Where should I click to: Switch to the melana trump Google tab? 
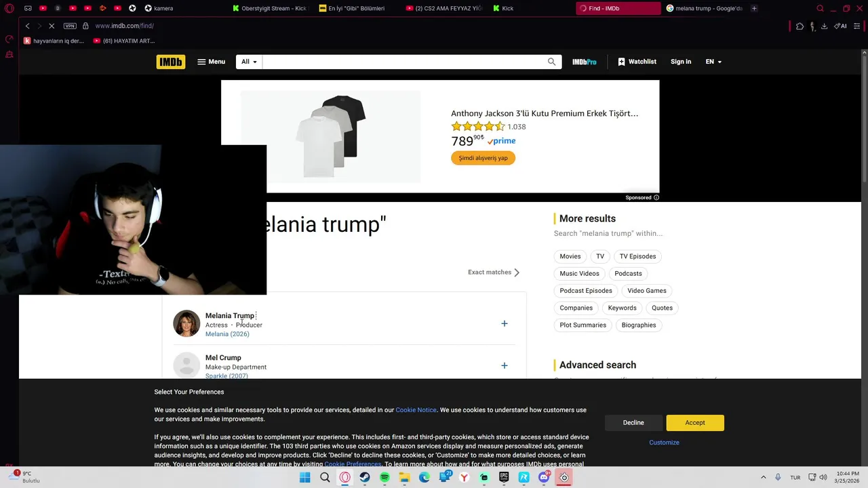pos(704,8)
